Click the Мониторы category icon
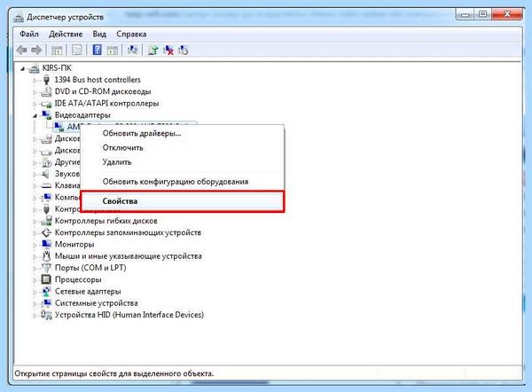 tap(46, 244)
